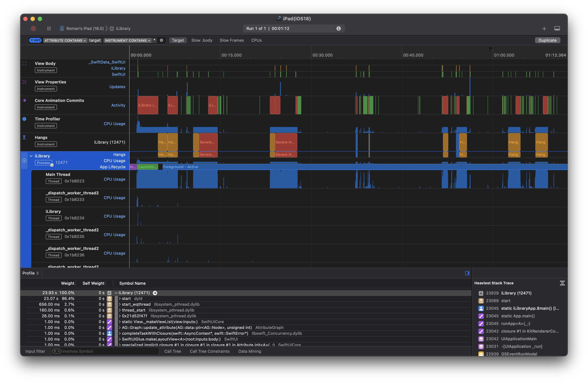Click iLibrary in the target path
Viewport: 588px width, 383px height.
point(120,29)
